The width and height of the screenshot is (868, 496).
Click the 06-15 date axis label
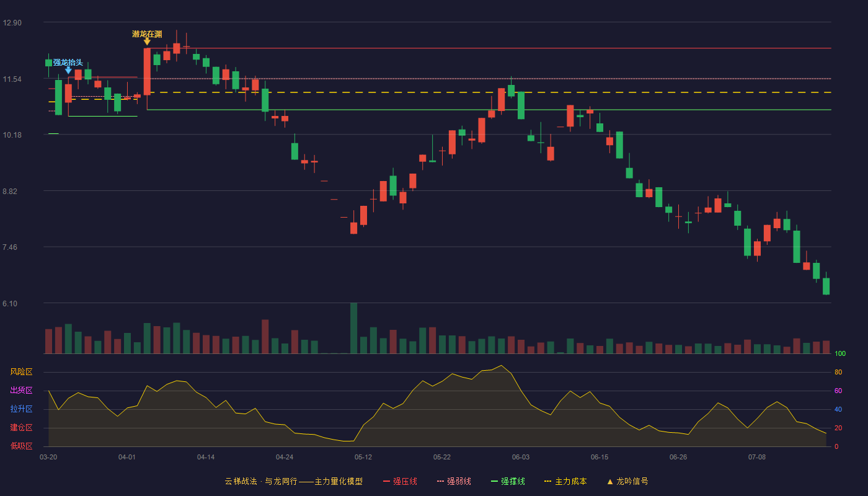600,457
